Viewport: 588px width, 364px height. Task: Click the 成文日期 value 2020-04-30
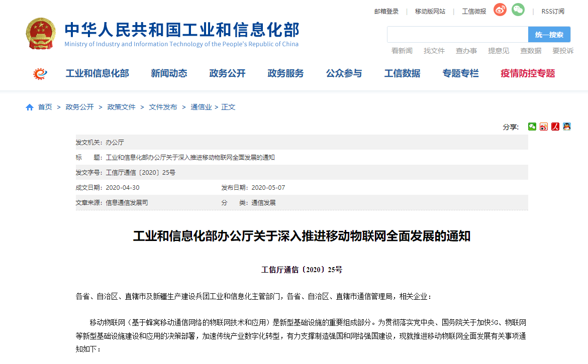[x=123, y=188]
